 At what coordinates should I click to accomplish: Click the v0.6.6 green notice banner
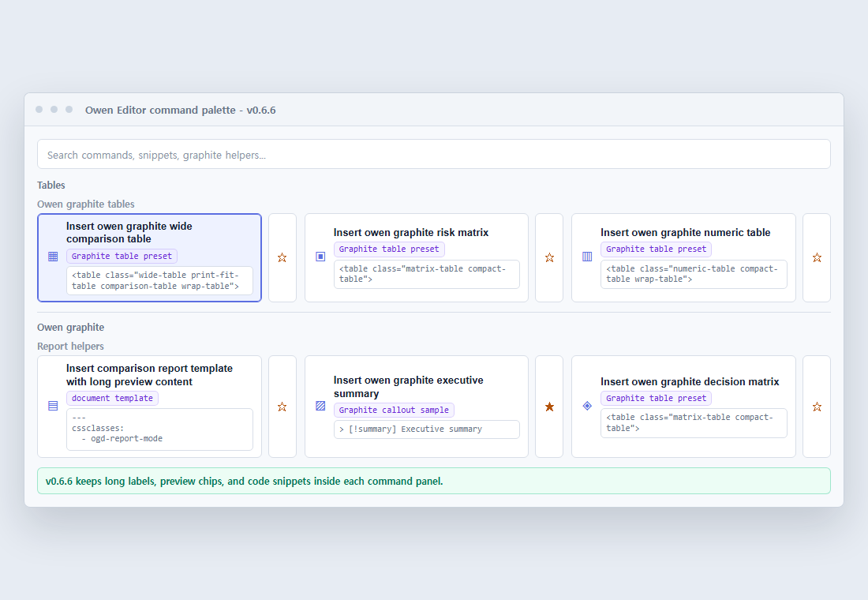[434, 481]
